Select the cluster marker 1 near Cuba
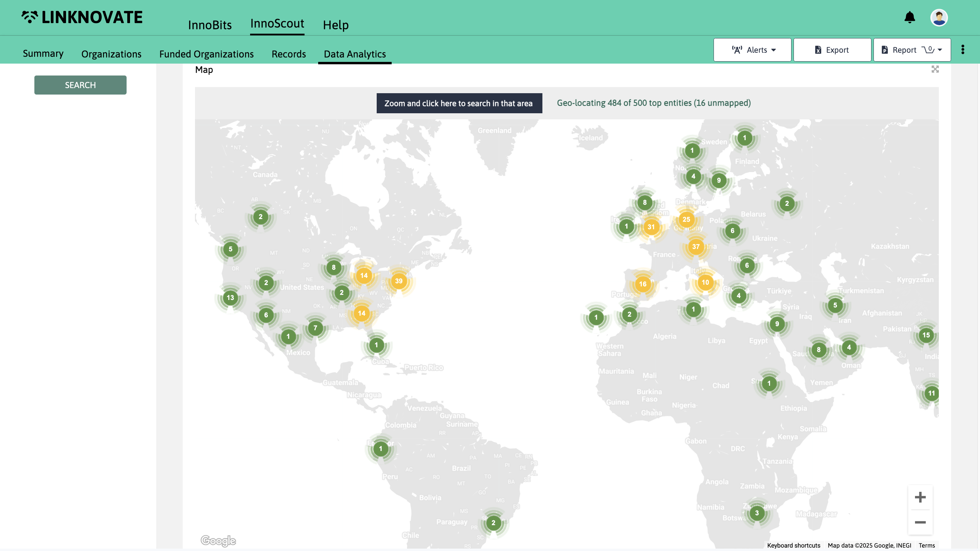 [376, 345]
